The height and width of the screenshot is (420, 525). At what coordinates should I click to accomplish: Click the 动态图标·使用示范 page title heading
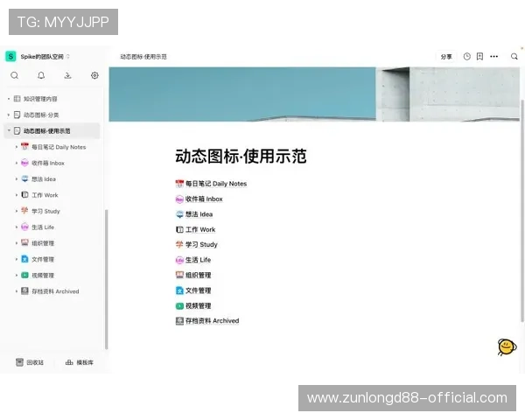(241, 157)
